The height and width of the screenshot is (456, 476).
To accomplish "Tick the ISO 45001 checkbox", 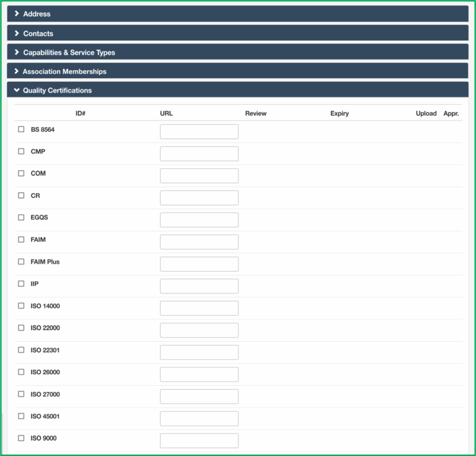I will coord(21,416).
